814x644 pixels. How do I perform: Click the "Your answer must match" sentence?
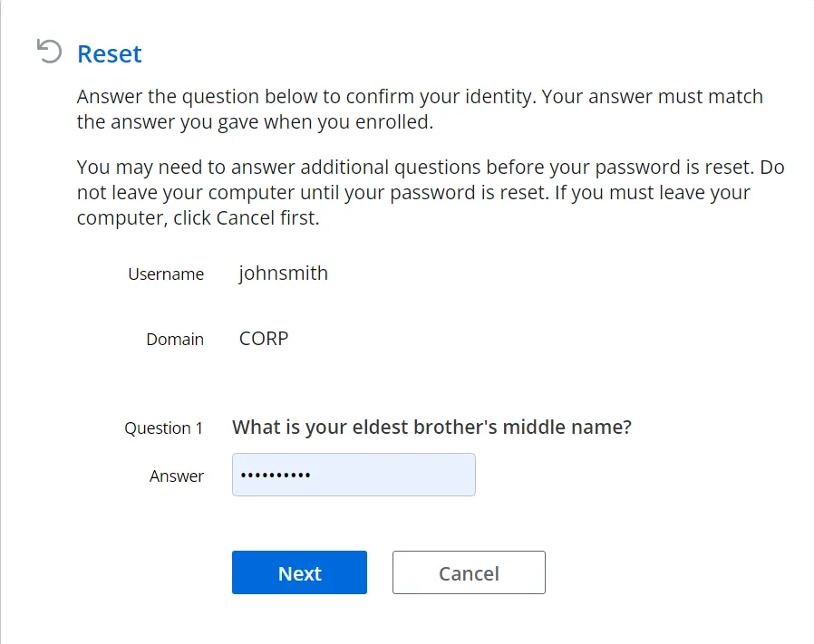coord(420,109)
